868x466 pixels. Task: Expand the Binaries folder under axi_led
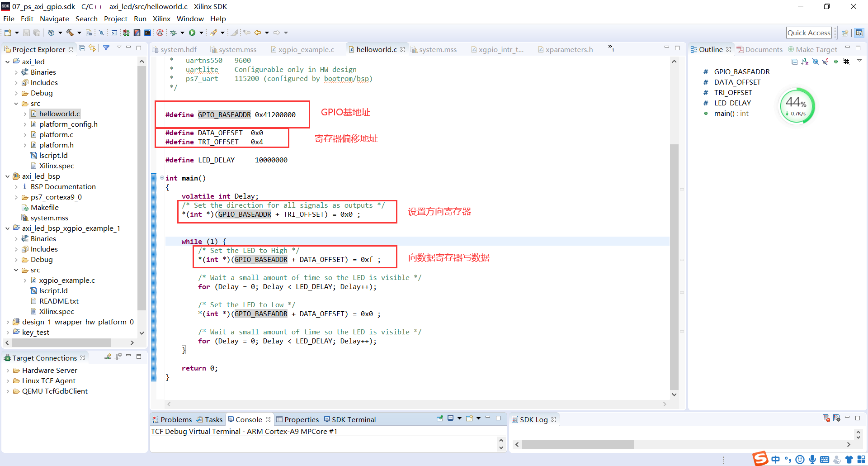(16, 72)
